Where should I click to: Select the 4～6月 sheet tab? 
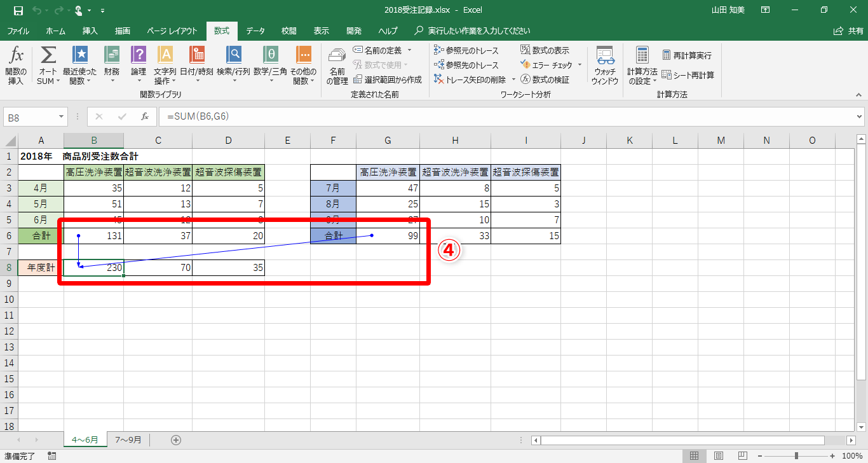tap(85, 439)
